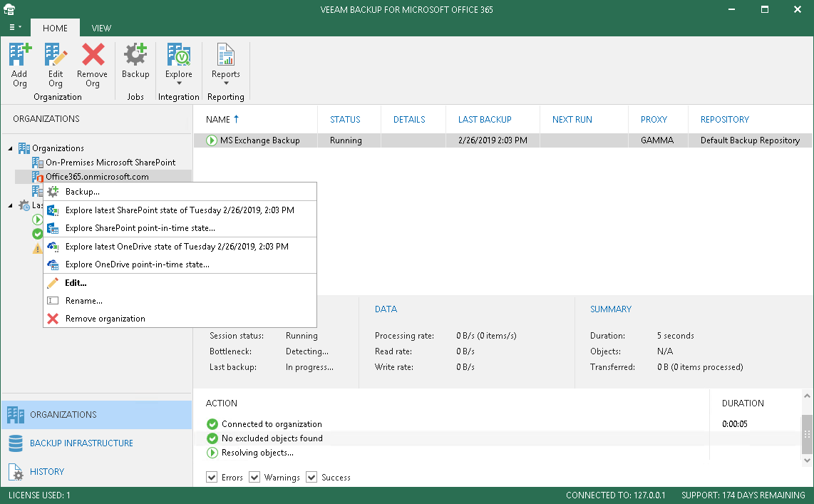Image resolution: width=814 pixels, height=504 pixels.
Task: Open the application main menu button
Action: click(15, 27)
